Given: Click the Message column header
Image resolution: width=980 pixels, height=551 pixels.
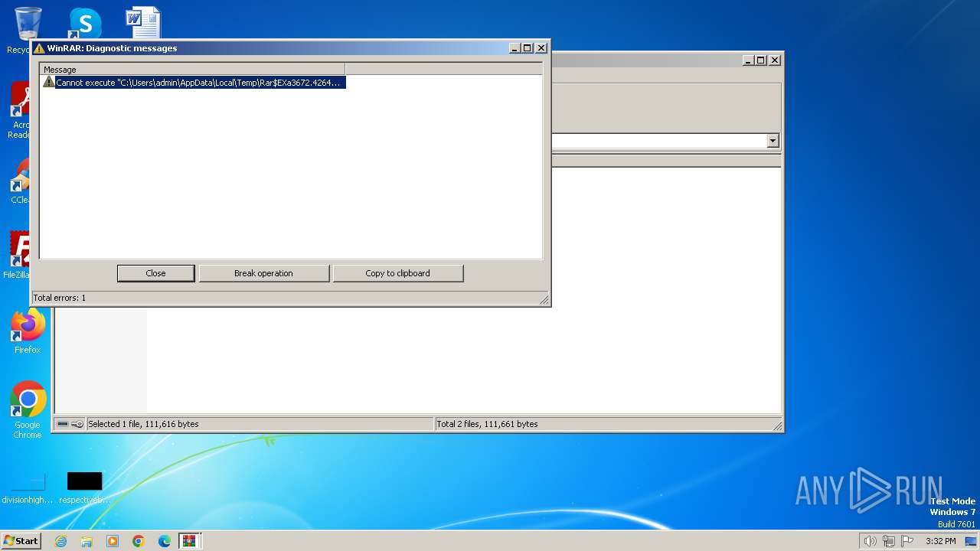Looking at the screenshot, I should pyautogui.click(x=192, y=69).
